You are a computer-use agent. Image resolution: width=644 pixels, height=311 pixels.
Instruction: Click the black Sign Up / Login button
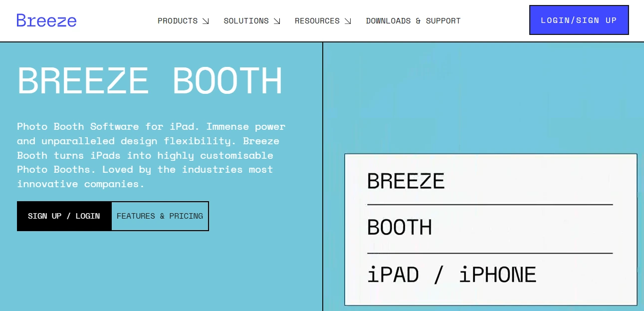[x=64, y=216]
